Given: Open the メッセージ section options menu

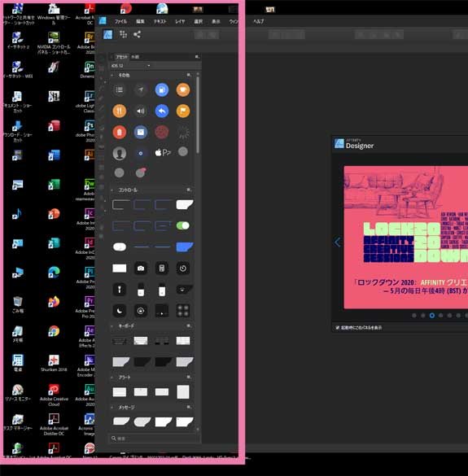Looking at the screenshot, I should pos(189,407).
